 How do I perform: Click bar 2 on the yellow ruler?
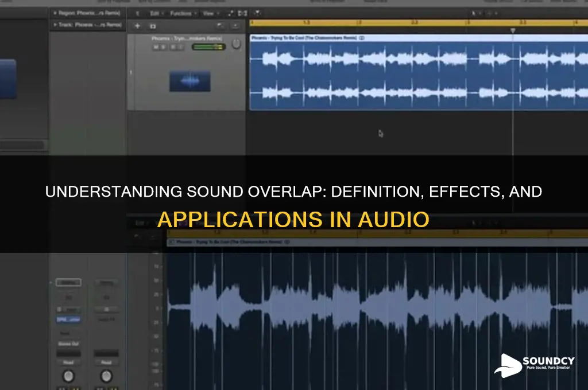[x=358, y=22]
